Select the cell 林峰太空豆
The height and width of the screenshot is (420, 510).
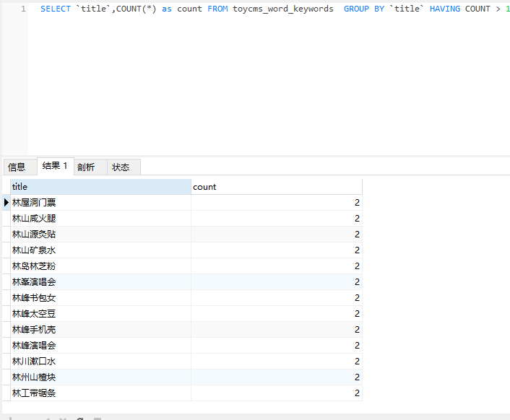click(x=100, y=314)
